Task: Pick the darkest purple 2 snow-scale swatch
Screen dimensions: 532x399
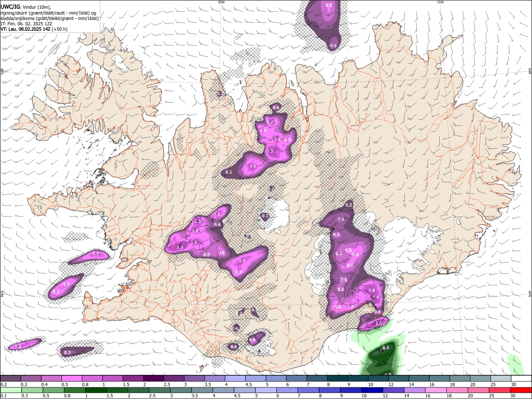Action: click(x=153, y=379)
